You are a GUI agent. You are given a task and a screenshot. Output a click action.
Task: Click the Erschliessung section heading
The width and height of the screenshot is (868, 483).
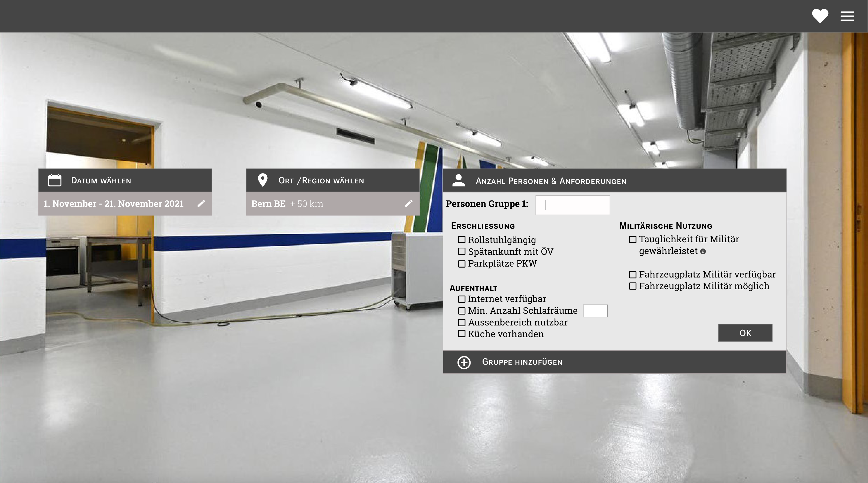pos(483,226)
